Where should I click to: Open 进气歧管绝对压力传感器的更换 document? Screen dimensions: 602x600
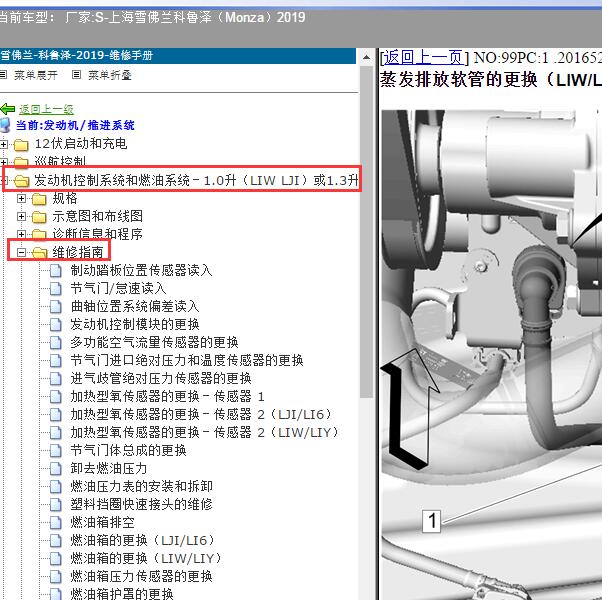(x=161, y=379)
